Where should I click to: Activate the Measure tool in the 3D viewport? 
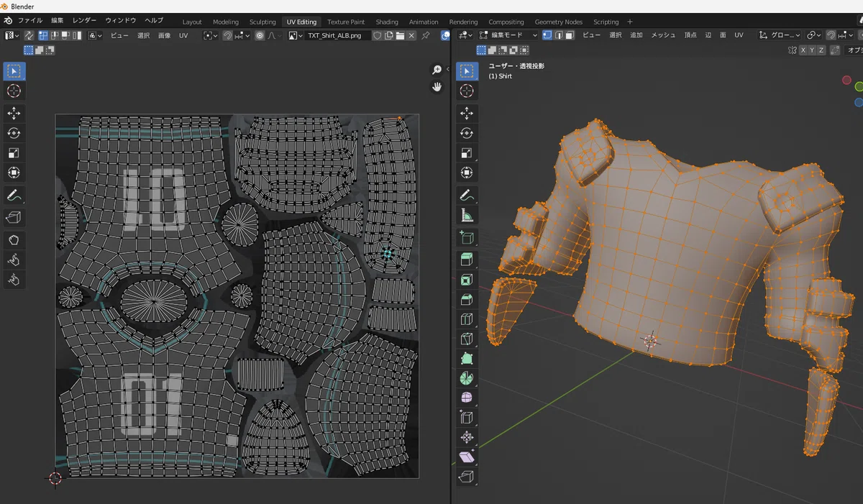(467, 215)
